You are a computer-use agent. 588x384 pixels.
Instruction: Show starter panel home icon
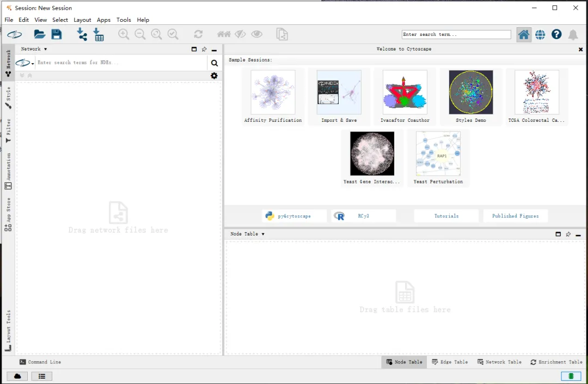(x=524, y=35)
